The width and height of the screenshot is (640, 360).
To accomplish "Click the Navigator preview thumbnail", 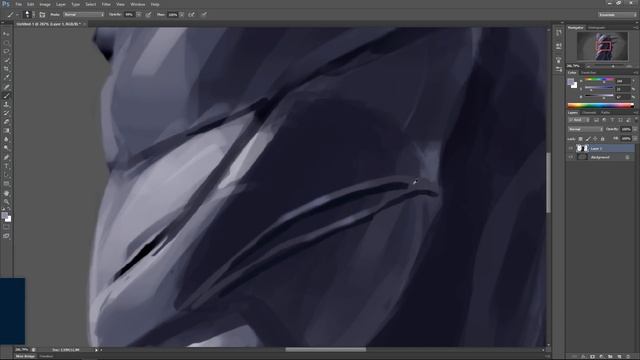I will click(602, 46).
